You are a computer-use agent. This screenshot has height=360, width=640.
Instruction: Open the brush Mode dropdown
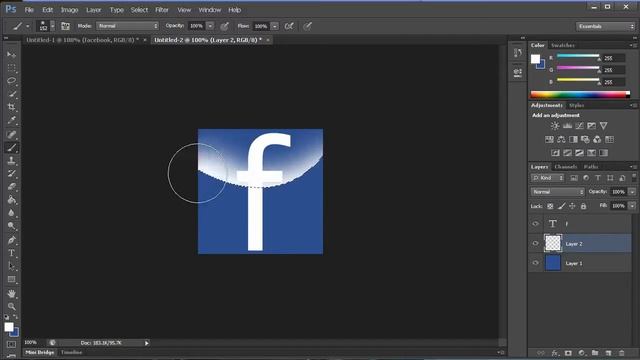[x=127, y=26]
